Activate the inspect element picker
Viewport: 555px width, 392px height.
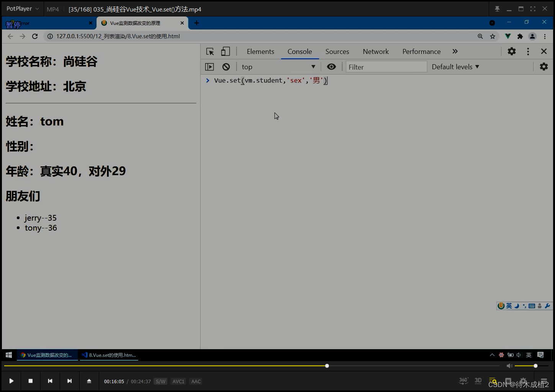click(210, 52)
